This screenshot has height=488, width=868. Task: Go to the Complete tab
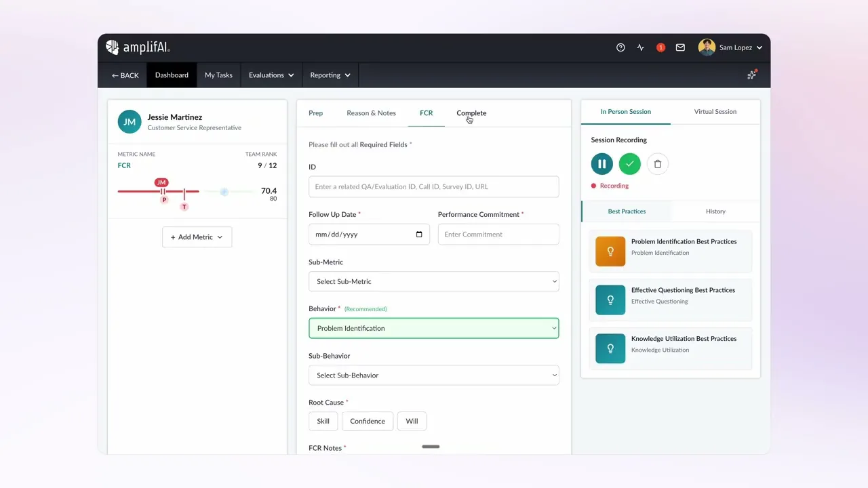471,113
